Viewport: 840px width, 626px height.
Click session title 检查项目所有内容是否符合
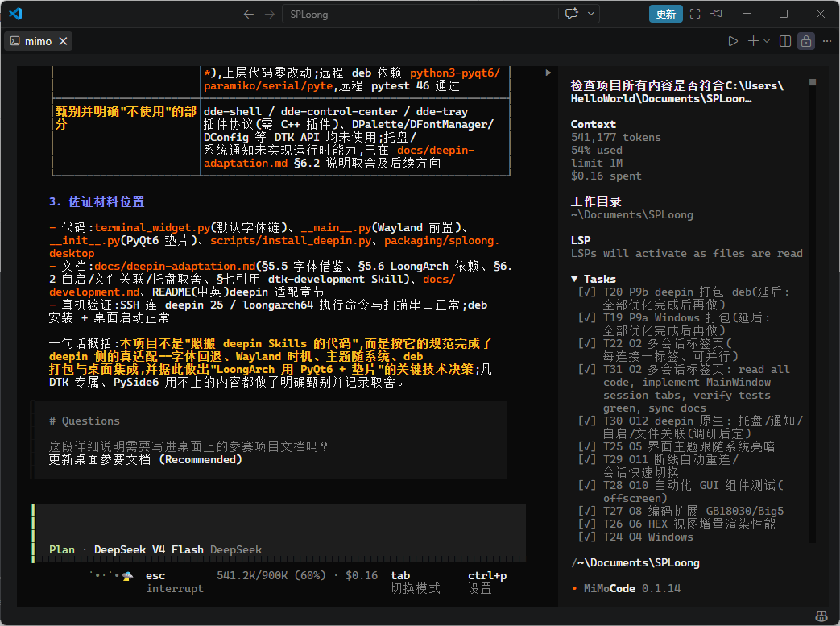coord(677,92)
